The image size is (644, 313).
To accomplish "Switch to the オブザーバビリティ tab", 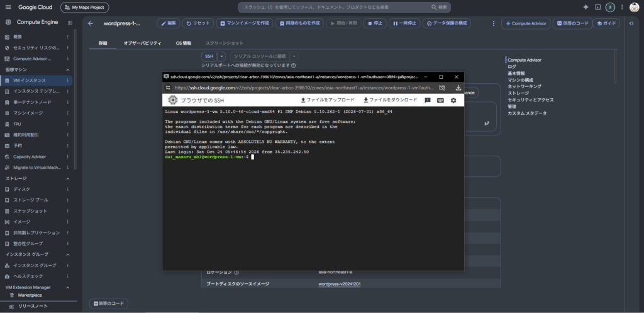I will 142,43.
